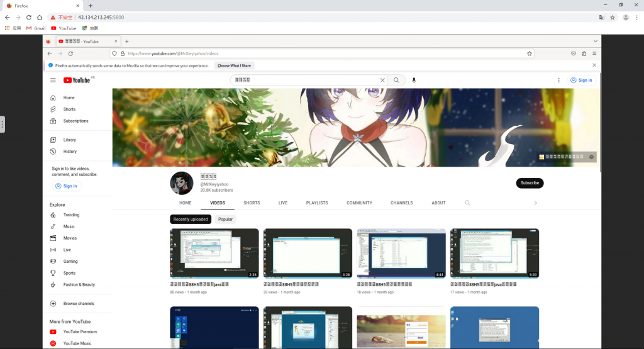644x349 pixels.
Task: Select the Recently uploaded filter chip
Action: click(x=191, y=219)
